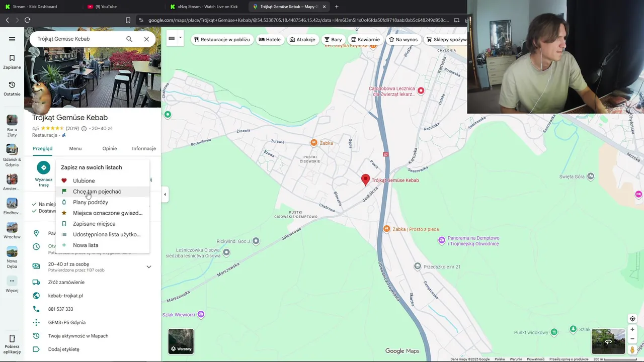The image size is (644, 362).
Task: Filter by Hotele chip
Action: click(270, 40)
